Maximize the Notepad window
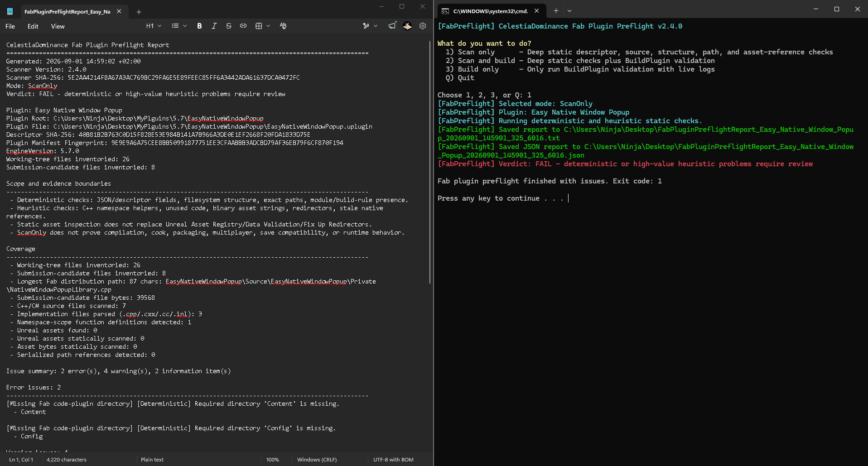The image size is (868, 466). pyautogui.click(x=402, y=6)
